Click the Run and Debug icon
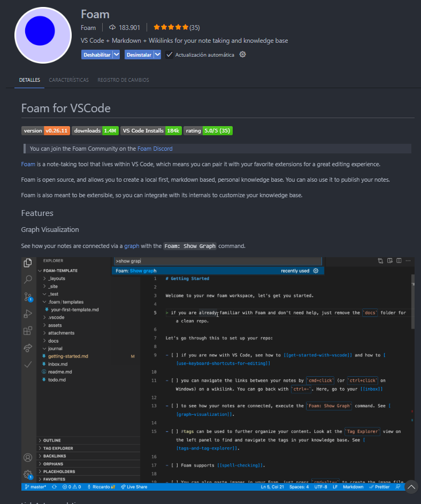This screenshot has height=504, width=421. tap(28, 314)
